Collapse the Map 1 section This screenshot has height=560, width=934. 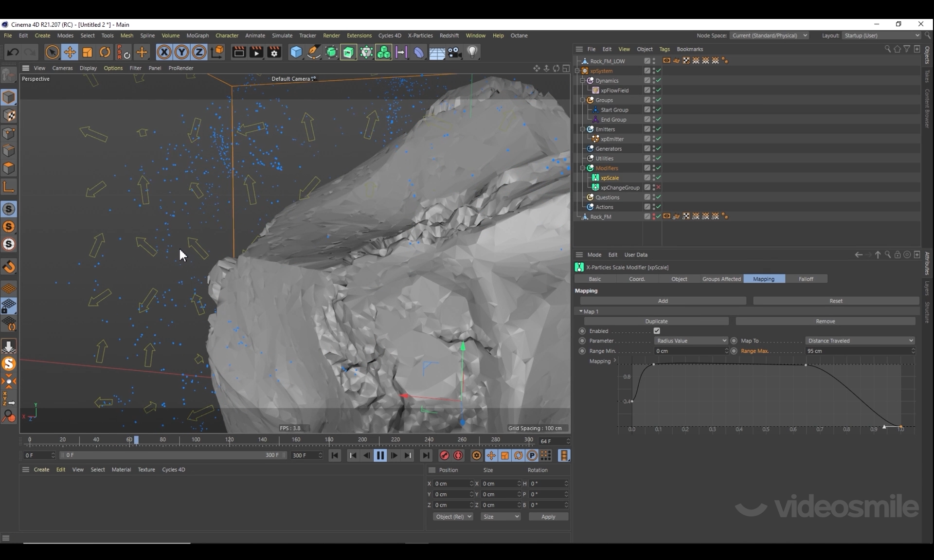(581, 311)
